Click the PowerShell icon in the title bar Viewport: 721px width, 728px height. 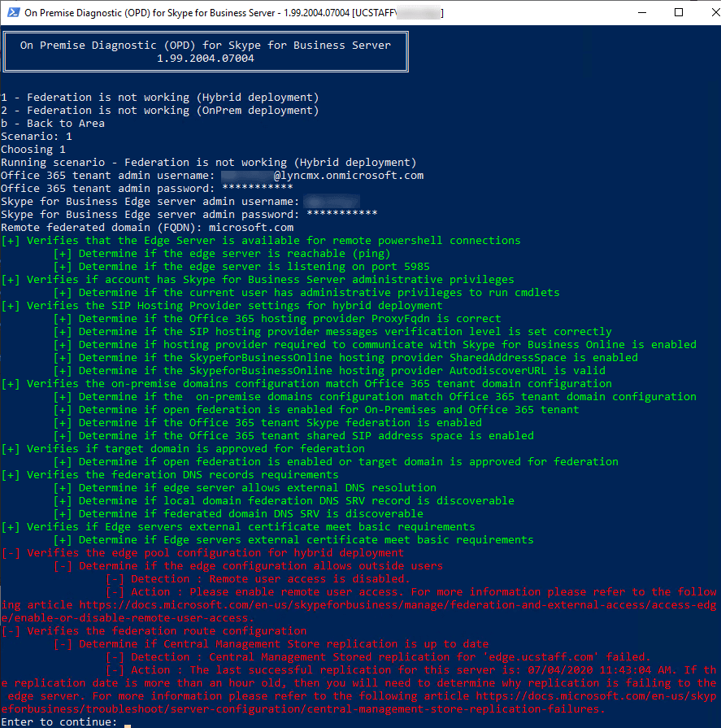(11, 13)
